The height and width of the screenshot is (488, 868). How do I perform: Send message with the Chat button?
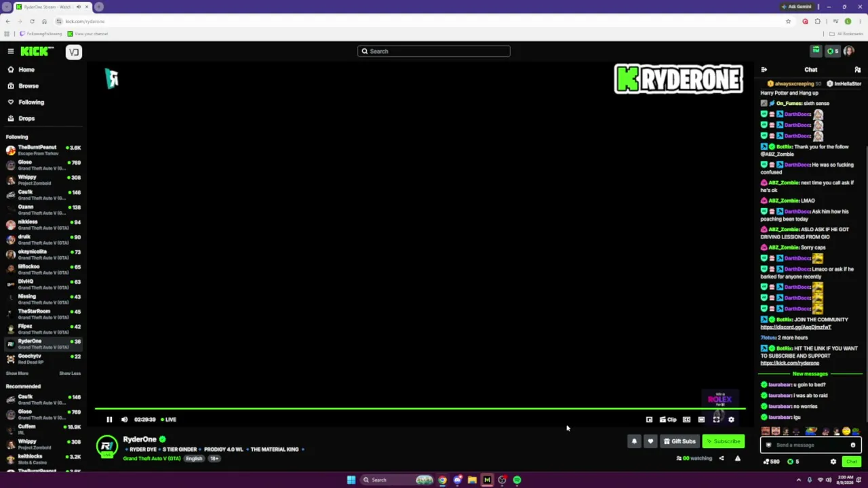852,462
